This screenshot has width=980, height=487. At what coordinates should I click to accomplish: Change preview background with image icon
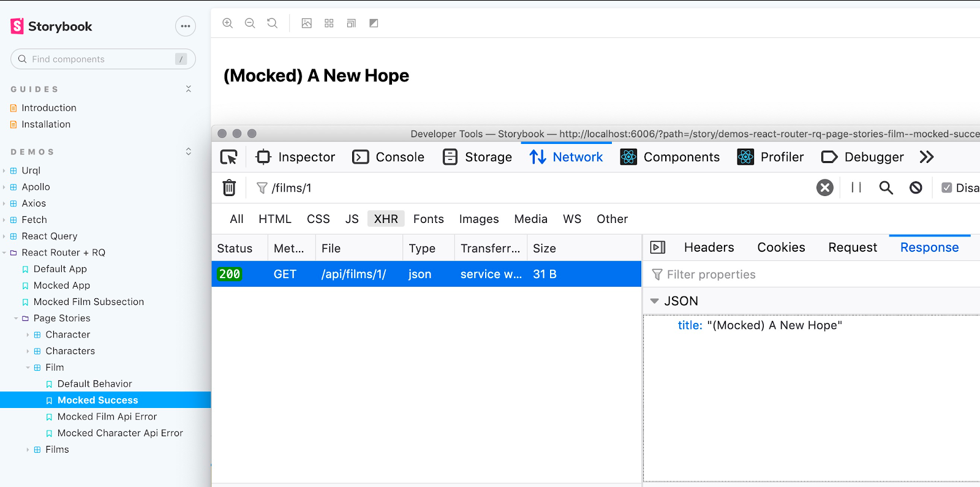[307, 23]
